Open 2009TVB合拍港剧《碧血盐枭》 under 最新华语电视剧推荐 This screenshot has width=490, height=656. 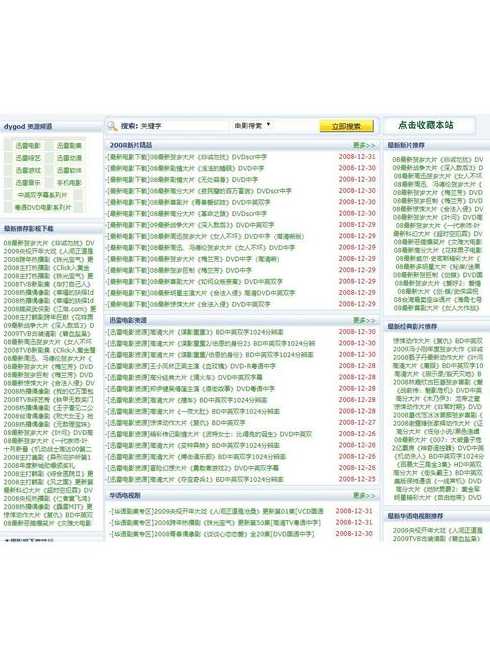[x=436, y=538]
